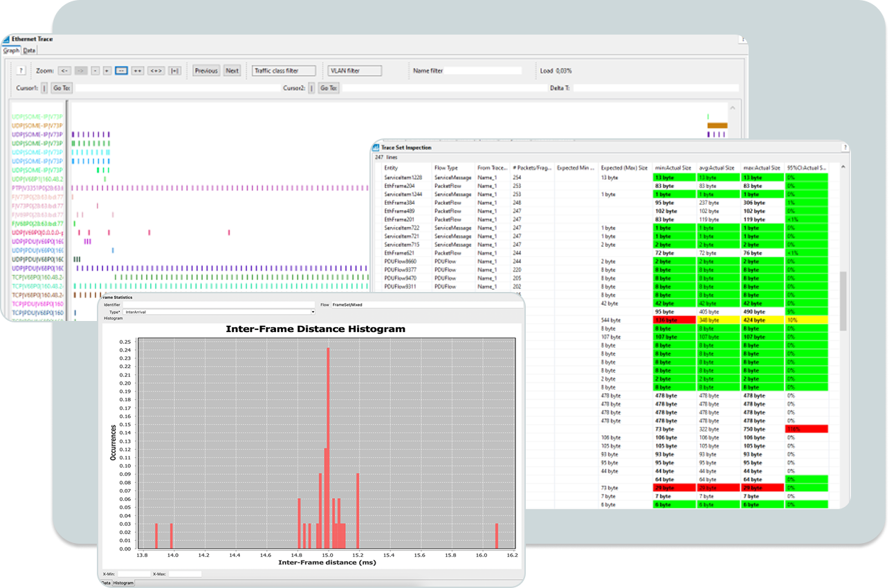Screen dimensions: 889x588
Task: Click the '<+>' zoom expand button
Action: click(156, 71)
